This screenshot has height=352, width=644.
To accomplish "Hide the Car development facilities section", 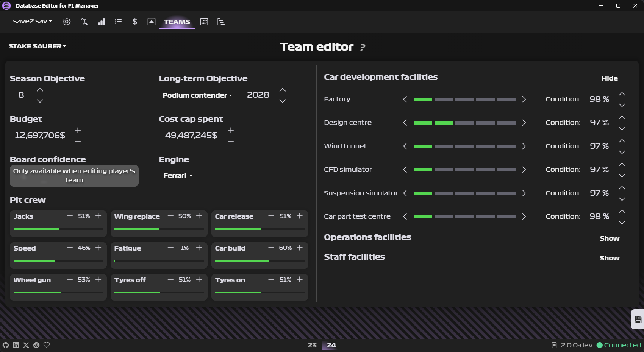I will pos(610,78).
